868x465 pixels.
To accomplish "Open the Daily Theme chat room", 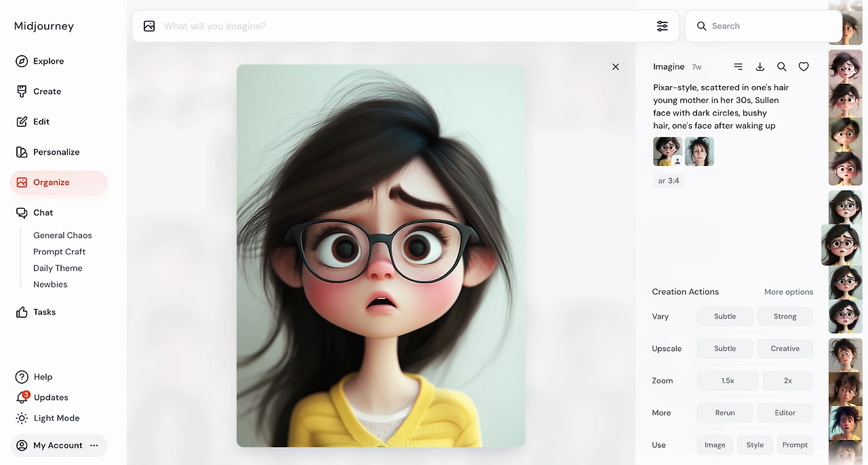I will [x=58, y=268].
